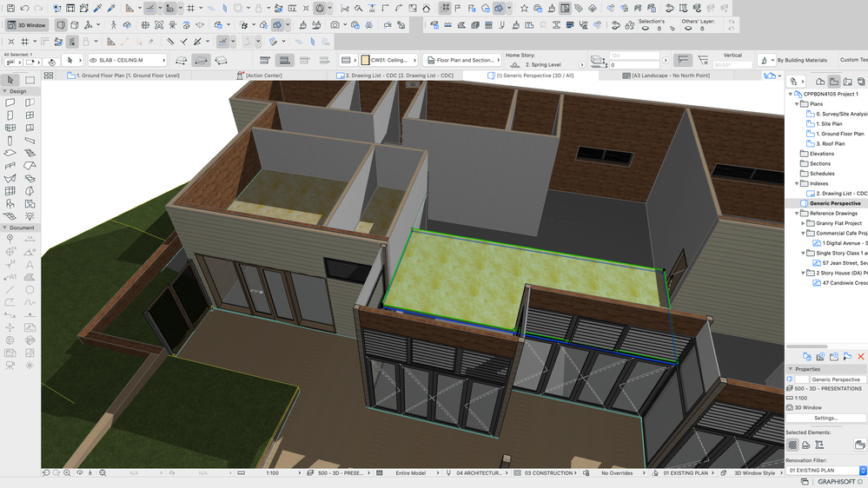The width and height of the screenshot is (868, 488).
Task: Select the Arrow tool in the toolbox
Action: point(10,80)
